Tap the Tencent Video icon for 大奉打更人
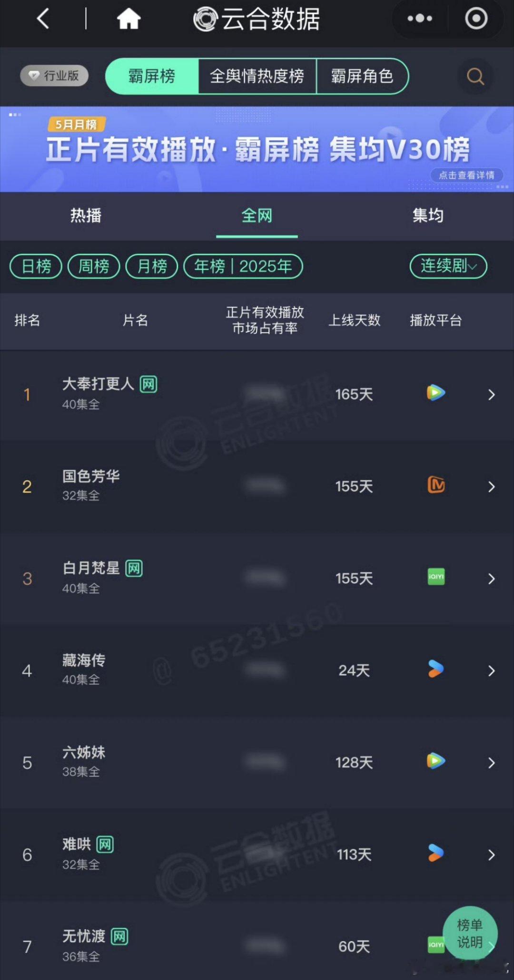The height and width of the screenshot is (980, 514). click(436, 393)
